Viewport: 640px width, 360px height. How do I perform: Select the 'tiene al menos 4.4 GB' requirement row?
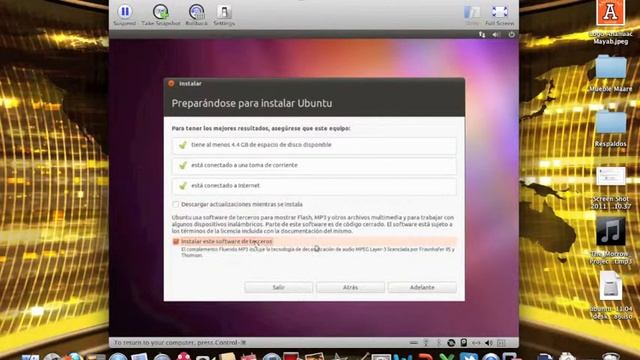click(x=314, y=145)
